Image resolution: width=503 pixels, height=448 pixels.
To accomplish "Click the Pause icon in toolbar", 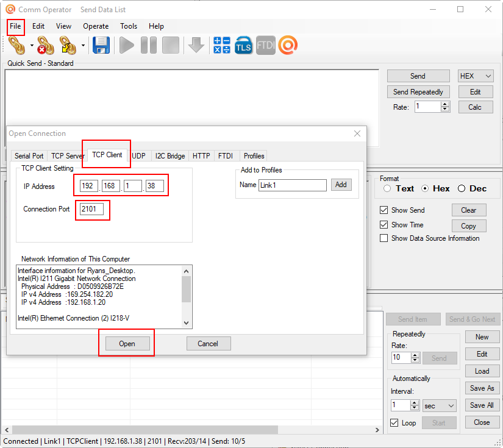I will click(x=149, y=45).
